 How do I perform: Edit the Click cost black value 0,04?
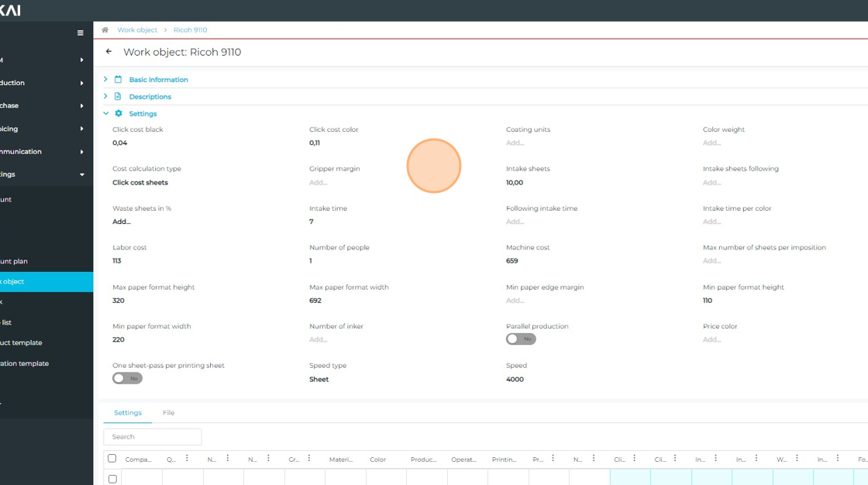[120, 143]
